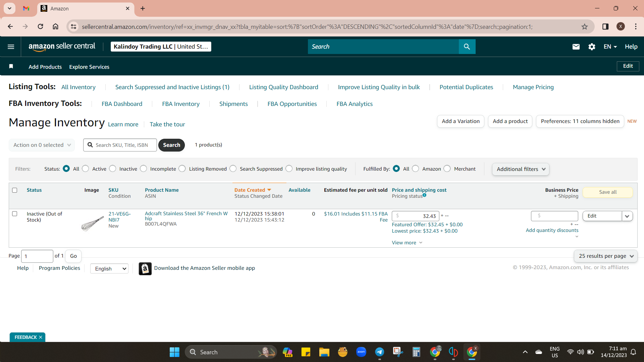644x362 pixels.
Task: Open Sticky Notes from the taskbar
Action: click(306, 352)
